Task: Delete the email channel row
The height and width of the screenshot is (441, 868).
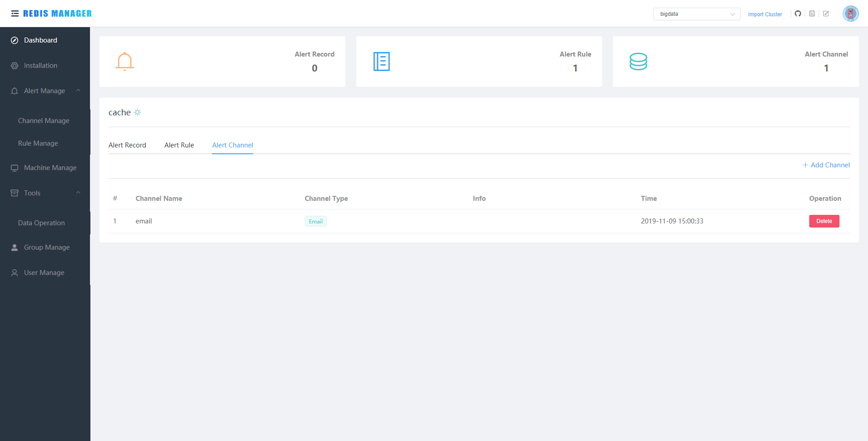Action: point(824,221)
